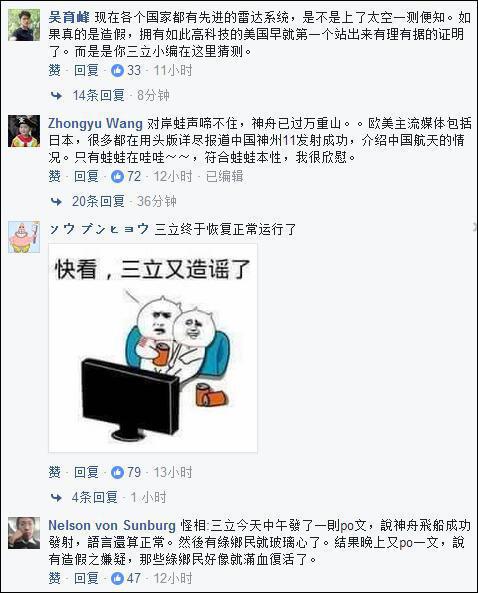This screenshot has width=478, height=593.
Task: Like Nelson von Sunburg's comment with 赞
Action: point(54,578)
